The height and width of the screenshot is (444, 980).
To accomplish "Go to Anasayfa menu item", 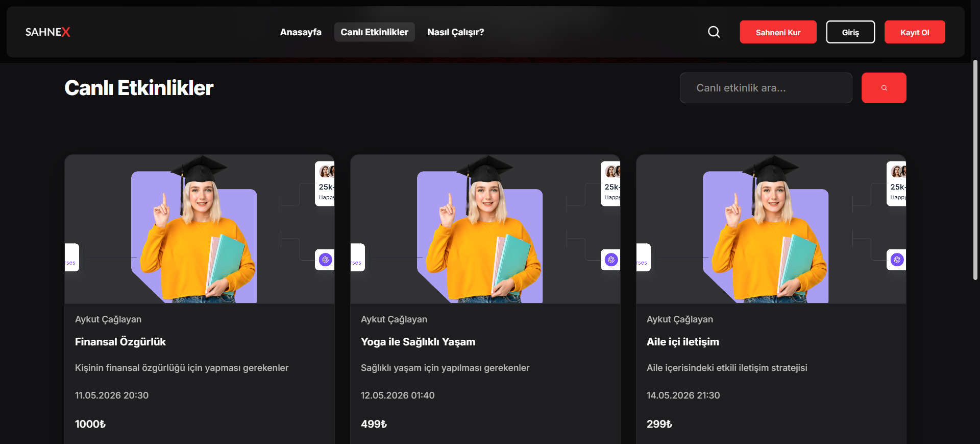I will [301, 32].
